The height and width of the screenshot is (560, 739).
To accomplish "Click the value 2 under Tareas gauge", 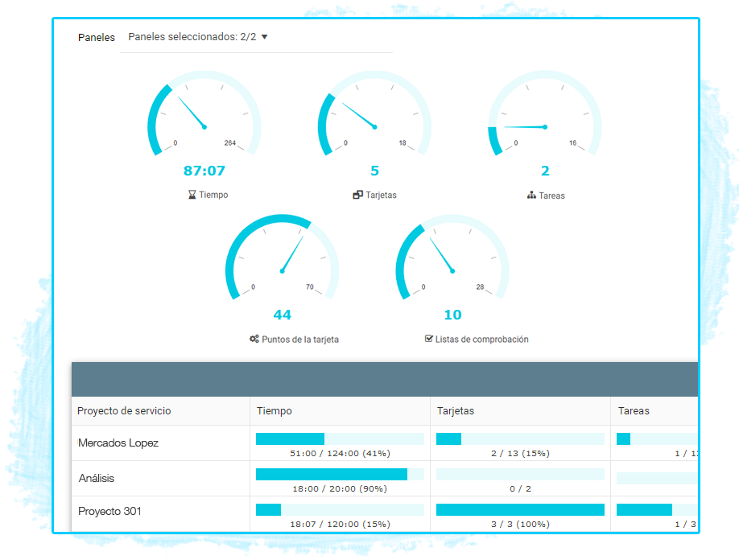I will pos(545,171).
